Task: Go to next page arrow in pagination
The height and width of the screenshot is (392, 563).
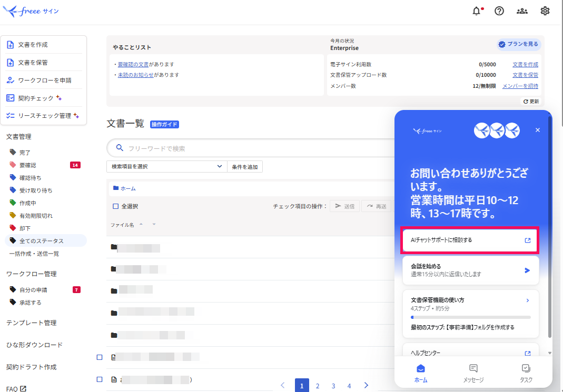Action: point(366,385)
